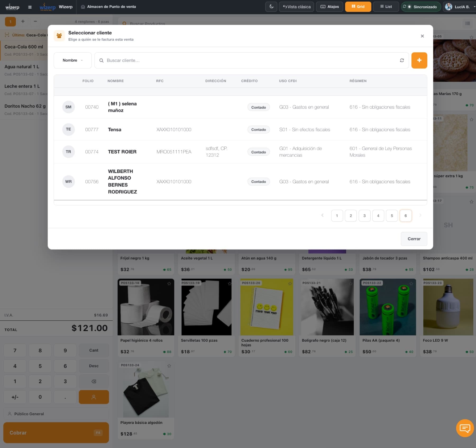Click orange customer icon on keypad
This screenshot has height=448, width=476.
tap(94, 397)
